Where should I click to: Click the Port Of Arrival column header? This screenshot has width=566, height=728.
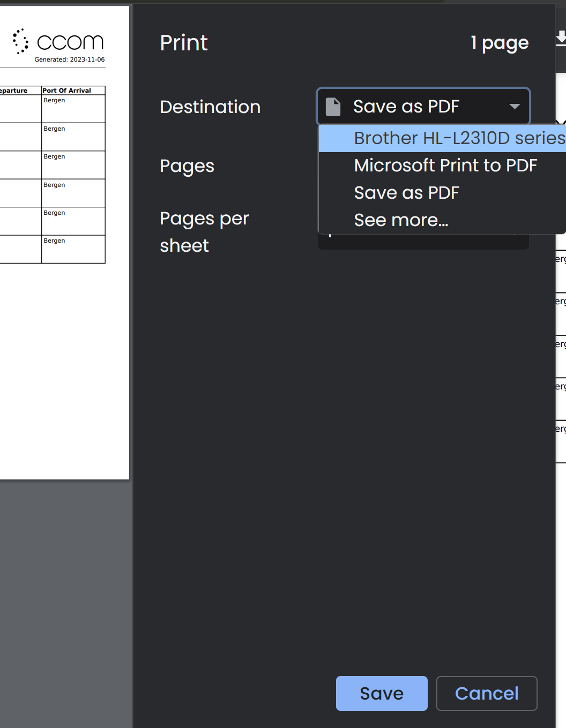pos(67,91)
